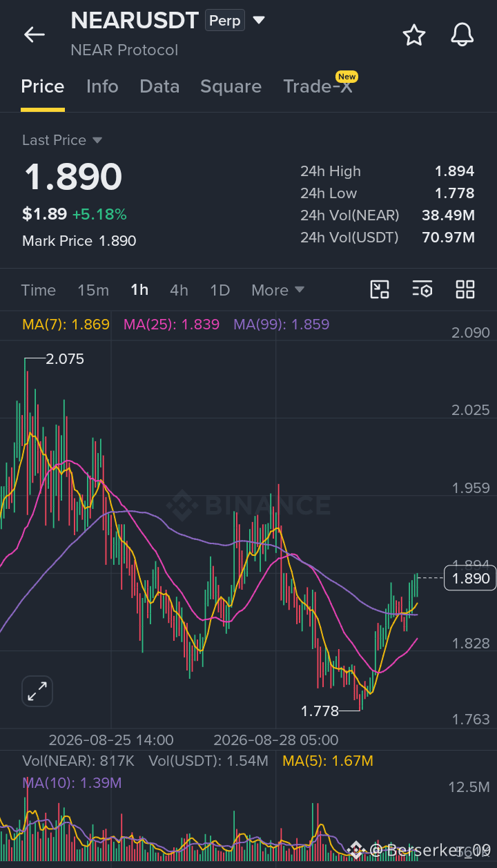
Task: Select the 1h chart interval
Action: coord(139,290)
